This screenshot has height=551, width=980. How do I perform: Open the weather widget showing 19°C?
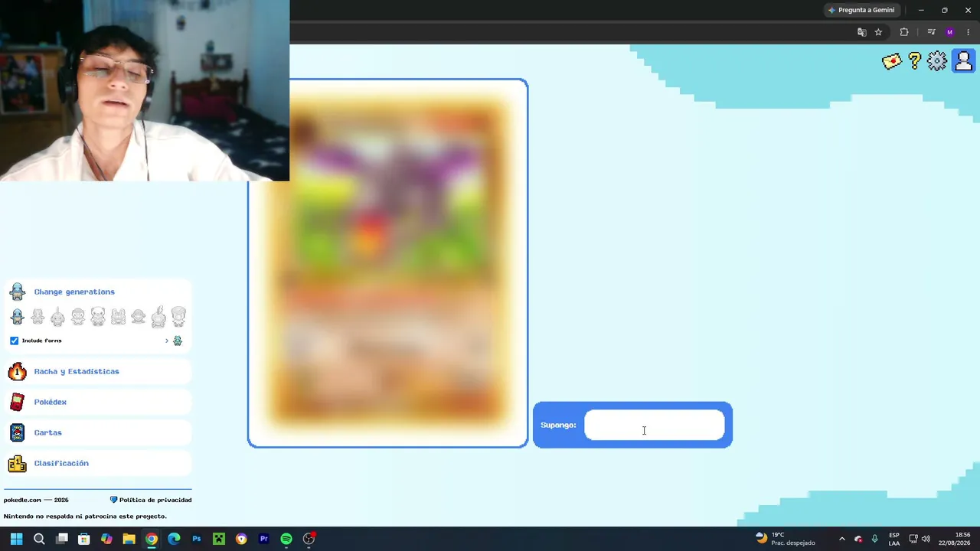click(x=786, y=539)
